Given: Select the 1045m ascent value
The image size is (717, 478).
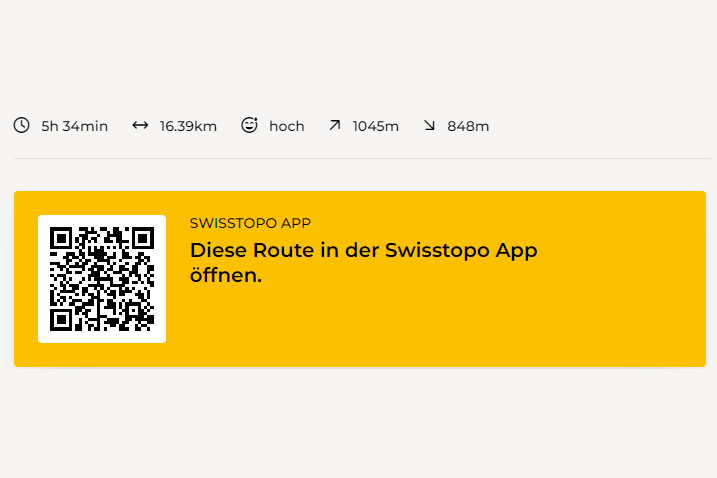Looking at the screenshot, I should 375,126.
